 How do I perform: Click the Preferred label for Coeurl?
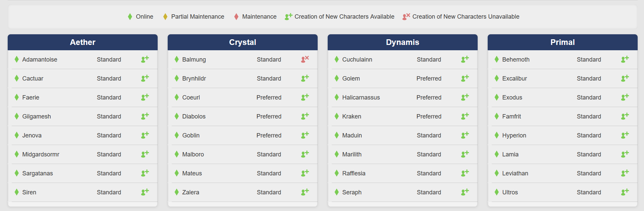coord(269,98)
